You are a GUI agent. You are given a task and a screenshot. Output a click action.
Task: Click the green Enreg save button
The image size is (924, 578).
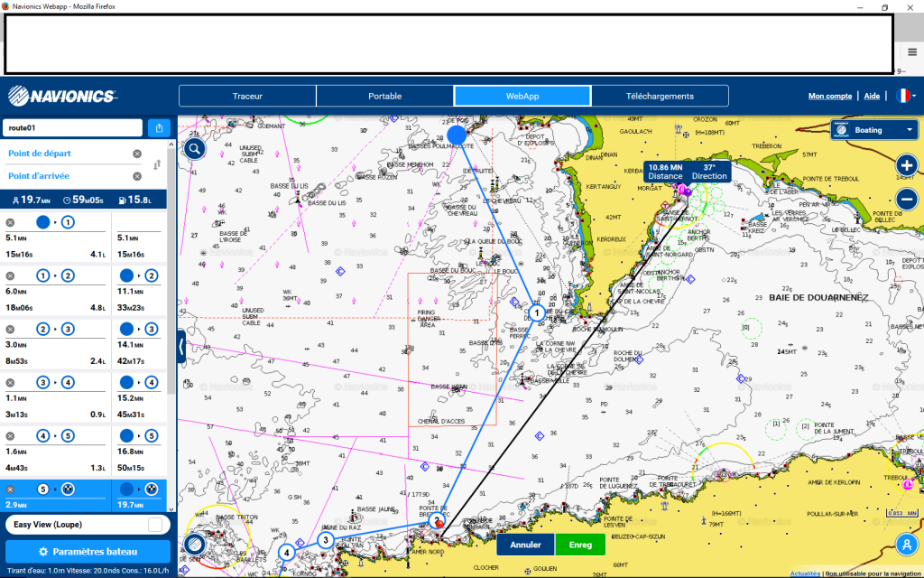pyautogui.click(x=580, y=545)
